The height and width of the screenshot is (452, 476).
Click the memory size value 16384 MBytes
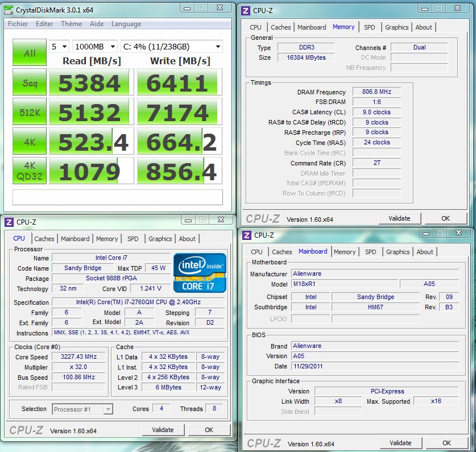(306, 57)
